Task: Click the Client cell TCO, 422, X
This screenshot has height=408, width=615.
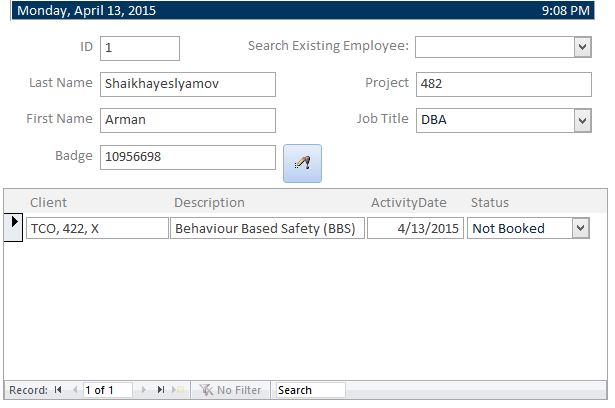Action: 97,228
